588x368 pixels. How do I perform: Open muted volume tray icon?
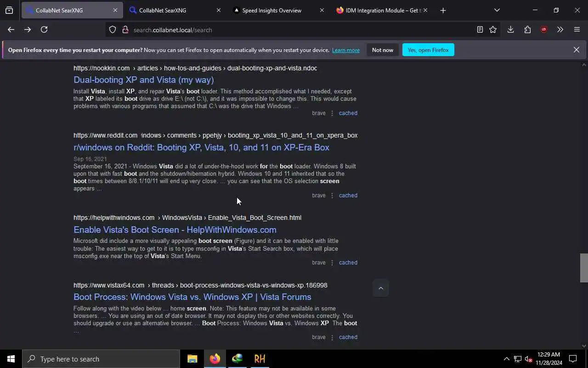(x=528, y=359)
